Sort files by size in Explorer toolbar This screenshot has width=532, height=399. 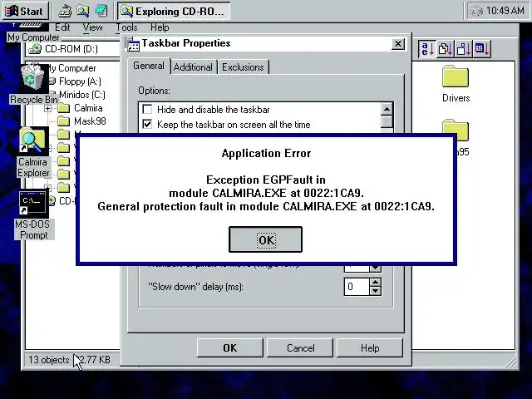click(464, 49)
